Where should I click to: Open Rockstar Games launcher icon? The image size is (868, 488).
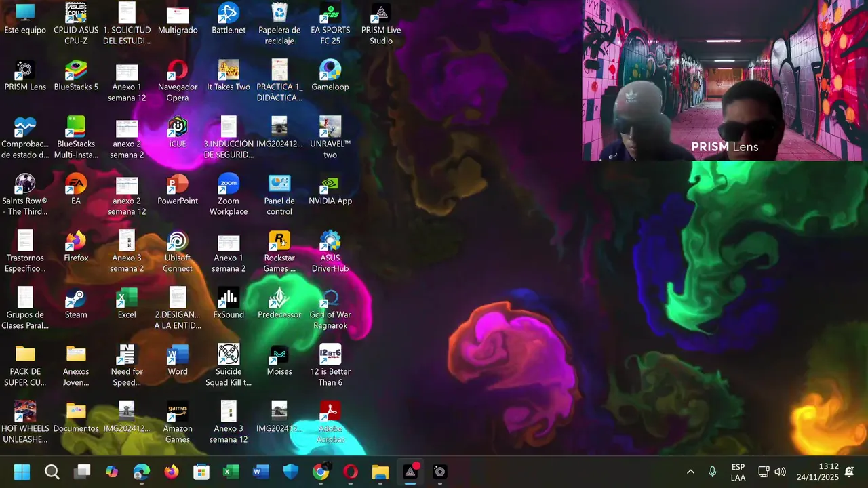coord(279,251)
